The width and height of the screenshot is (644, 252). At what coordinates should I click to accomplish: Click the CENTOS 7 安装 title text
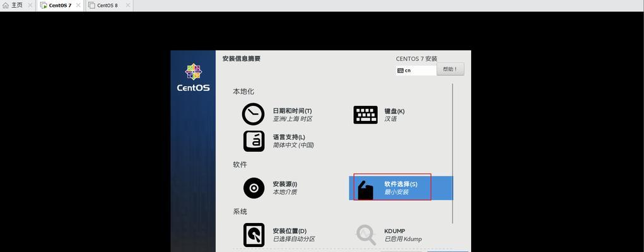pos(416,59)
